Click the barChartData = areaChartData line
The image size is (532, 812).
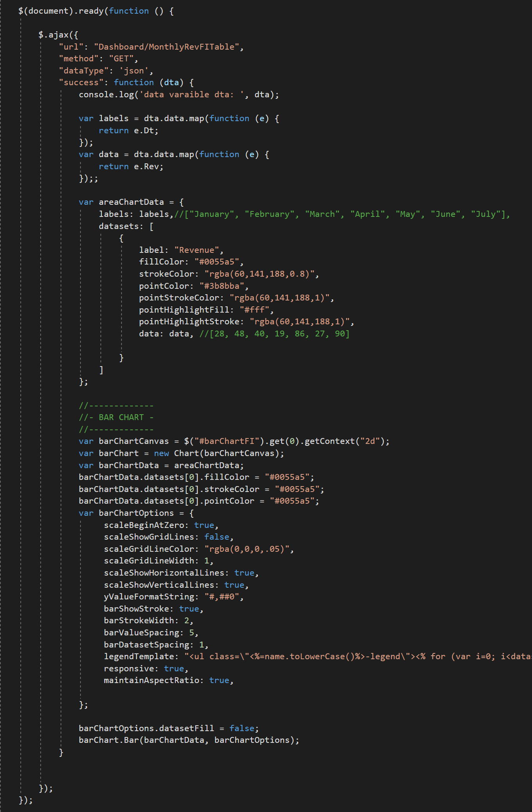tap(161, 465)
